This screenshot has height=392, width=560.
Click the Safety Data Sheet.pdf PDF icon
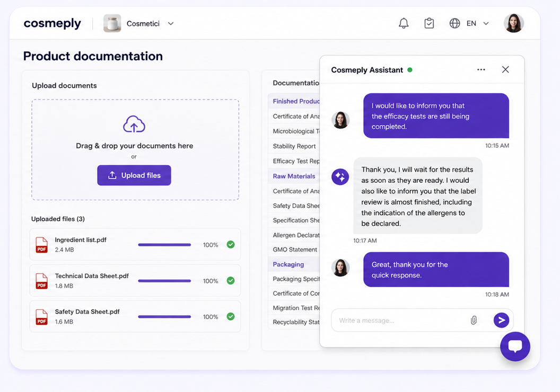click(x=41, y=317)
